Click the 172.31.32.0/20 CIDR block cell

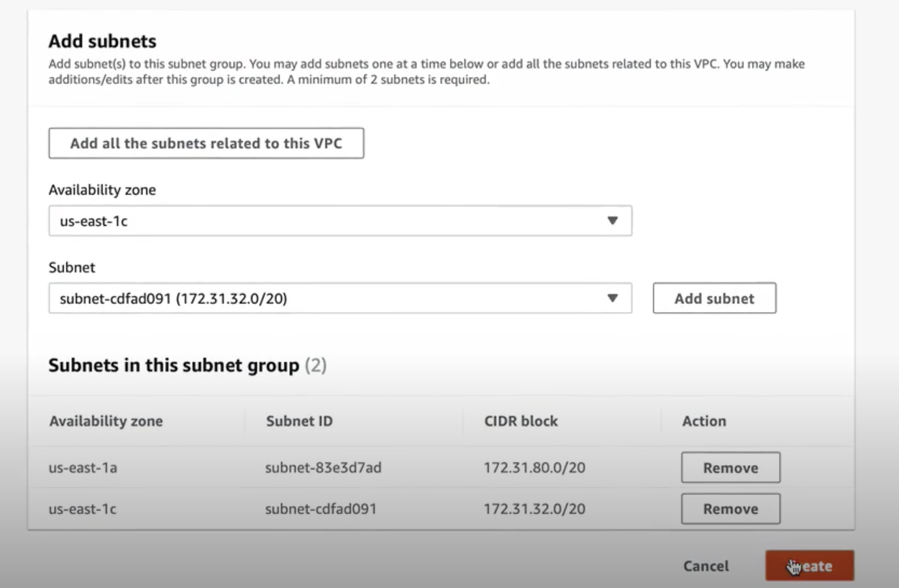click(x=534, y=509)
